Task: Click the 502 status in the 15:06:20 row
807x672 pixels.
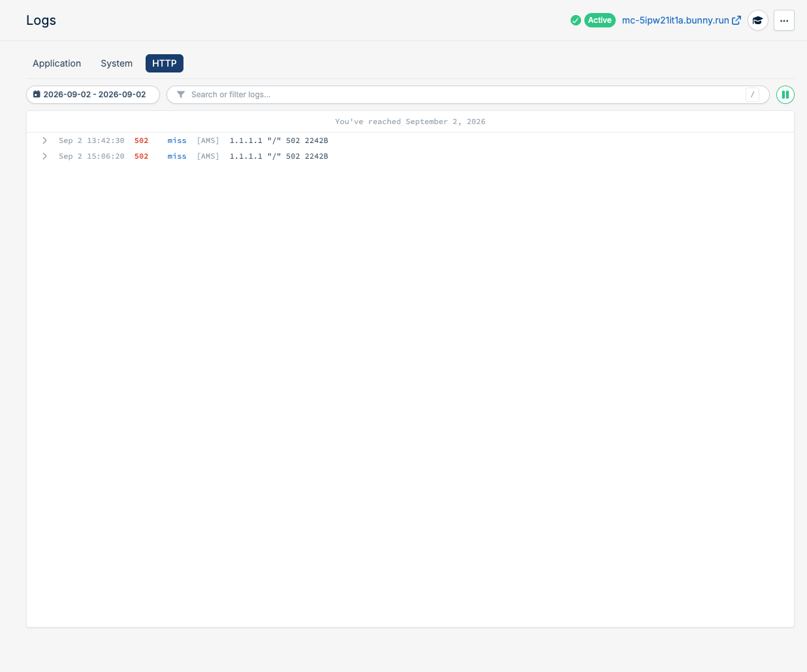Action: coord(141,156)
